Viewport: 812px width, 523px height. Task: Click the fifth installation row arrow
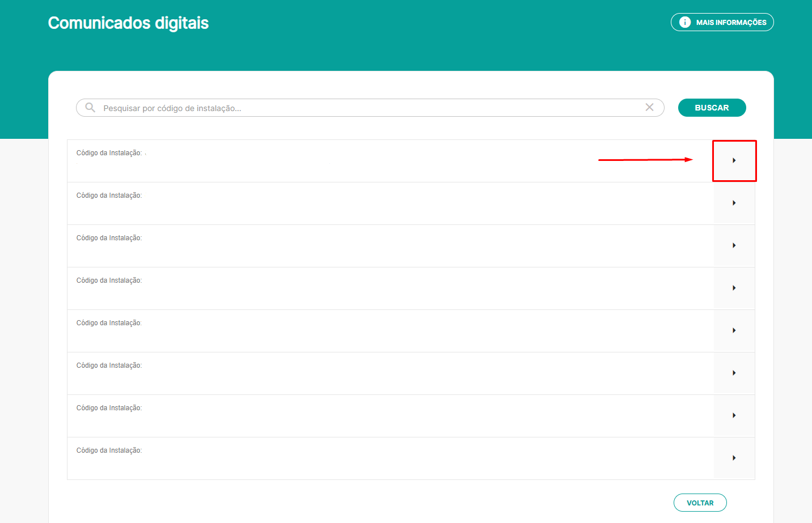coord(734,331)
